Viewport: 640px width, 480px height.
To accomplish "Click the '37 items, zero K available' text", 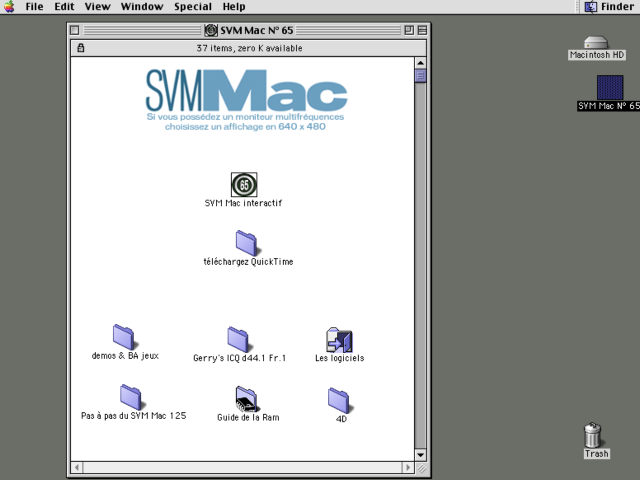I will [249, 48].
